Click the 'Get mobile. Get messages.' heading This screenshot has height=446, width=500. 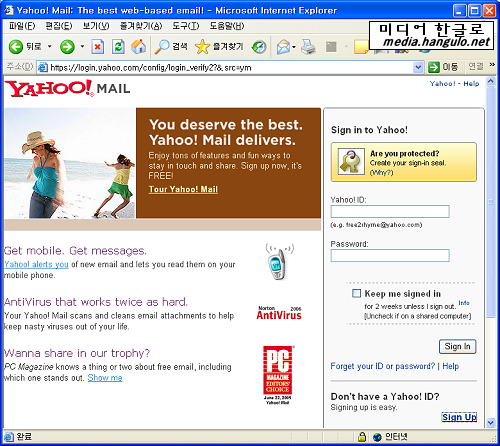[x=75, y=250]
